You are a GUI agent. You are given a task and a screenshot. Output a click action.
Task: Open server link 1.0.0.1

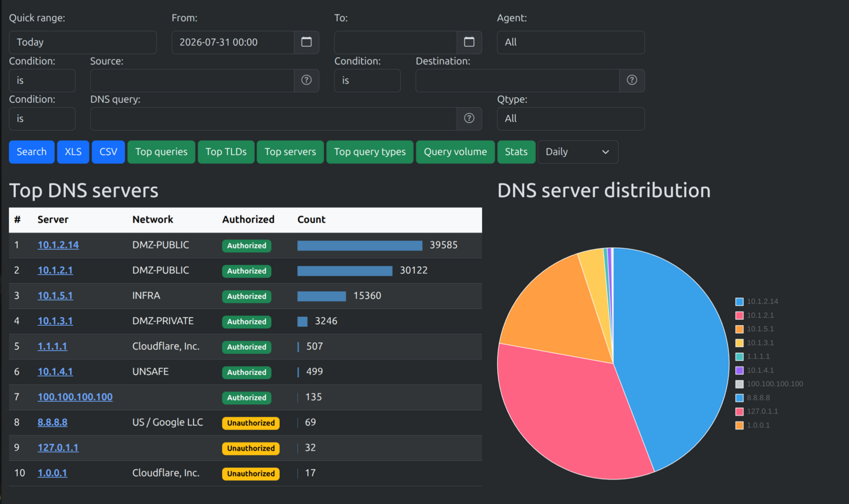coord(53,473)
